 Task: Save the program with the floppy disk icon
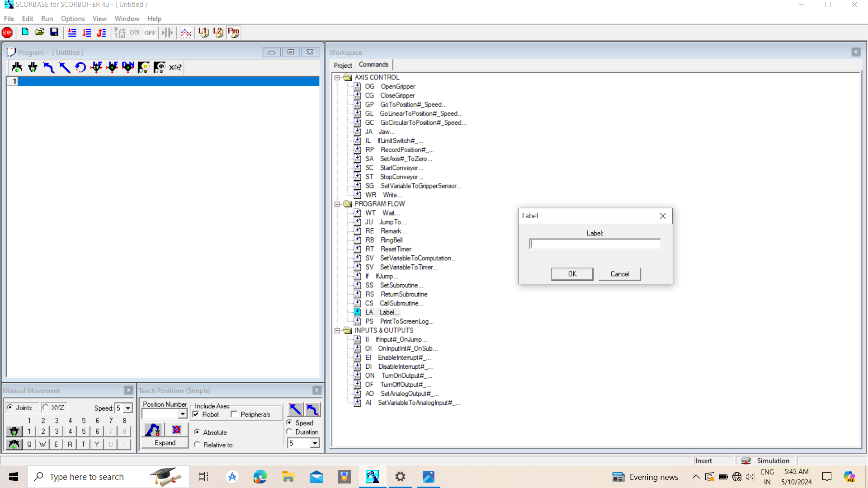(54, 32)
